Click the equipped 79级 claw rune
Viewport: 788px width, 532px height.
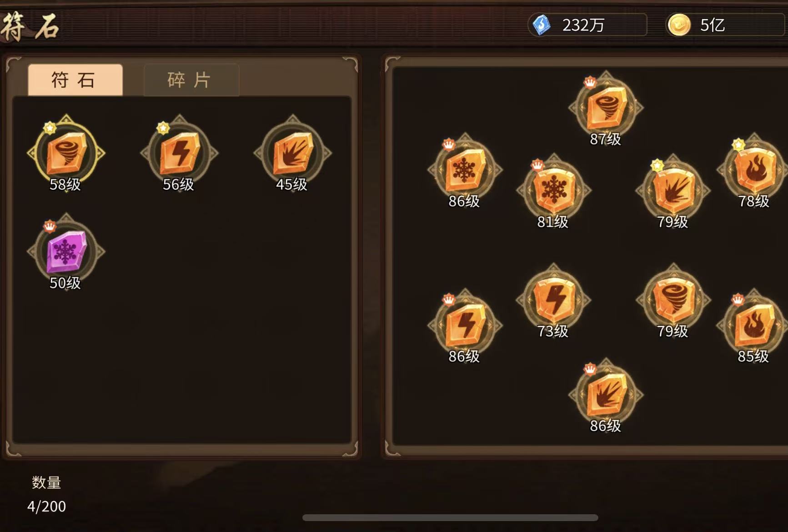click(x=673, y=191)
